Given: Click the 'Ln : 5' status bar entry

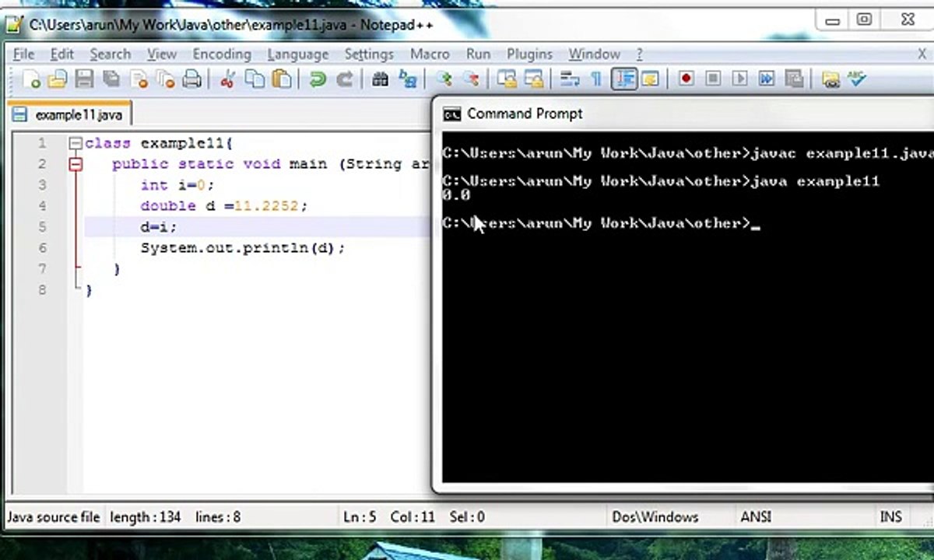Looking at the screenshot, I should 359,516.
